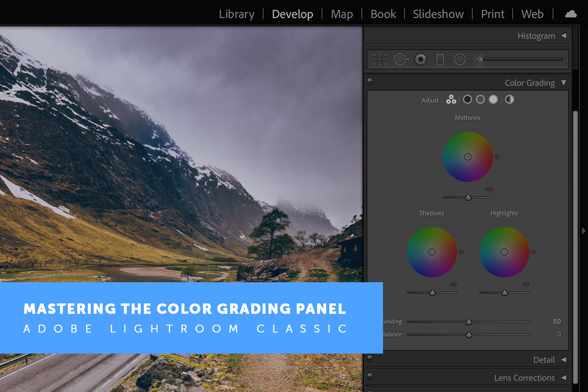588x392 pixels.
Task: Collapse the Color Grading panel
Action: coord(564,83)
